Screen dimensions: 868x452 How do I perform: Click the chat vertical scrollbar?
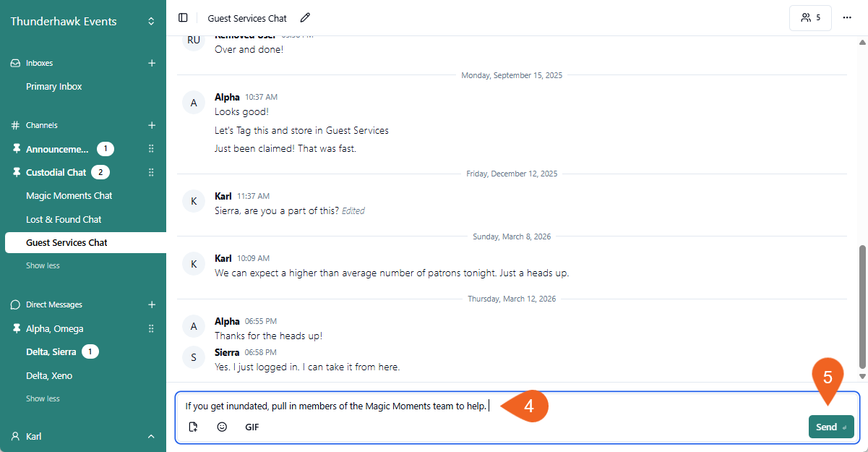pos(861,304)
